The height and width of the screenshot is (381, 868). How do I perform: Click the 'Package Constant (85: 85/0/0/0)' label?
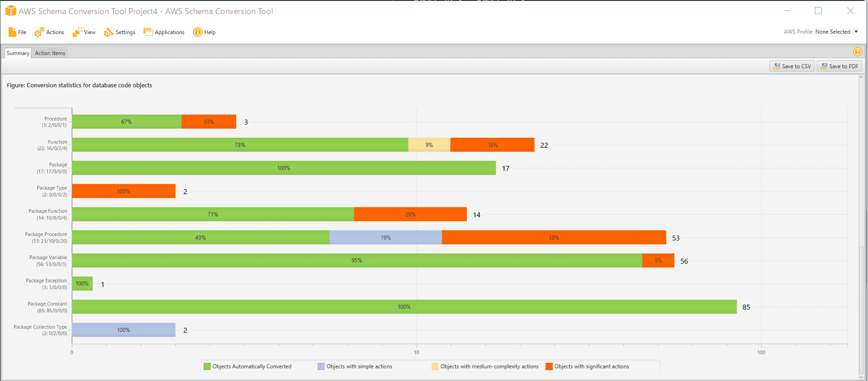(x=47, y=307)
